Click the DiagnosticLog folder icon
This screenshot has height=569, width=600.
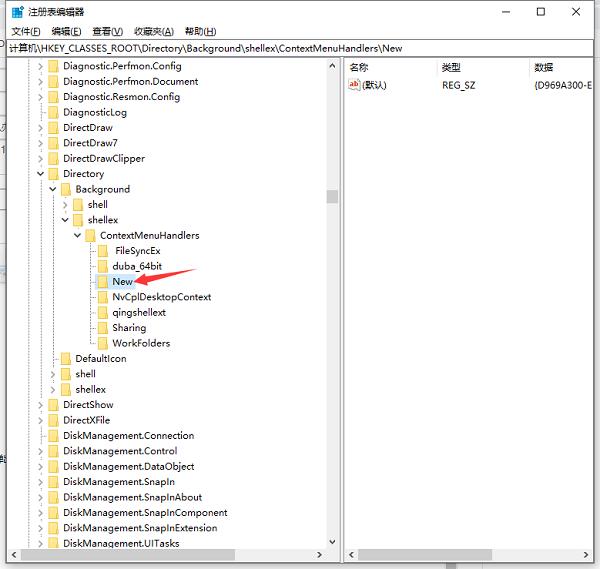pyautogui.click(x=53, y=112)
